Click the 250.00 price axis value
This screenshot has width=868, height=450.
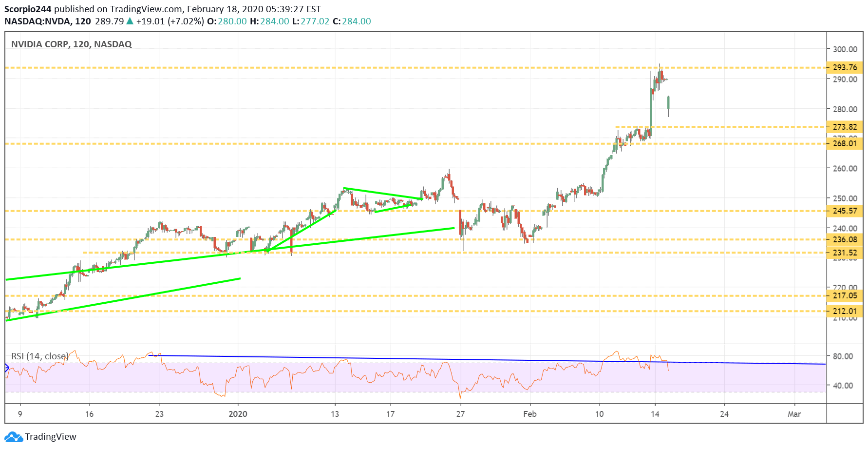pos(845,198)
